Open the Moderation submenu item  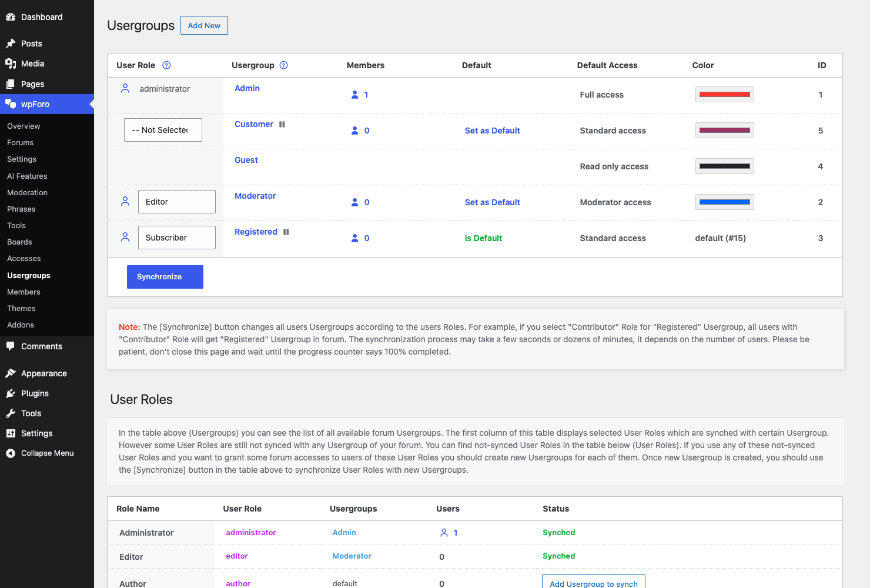point(28,192)
